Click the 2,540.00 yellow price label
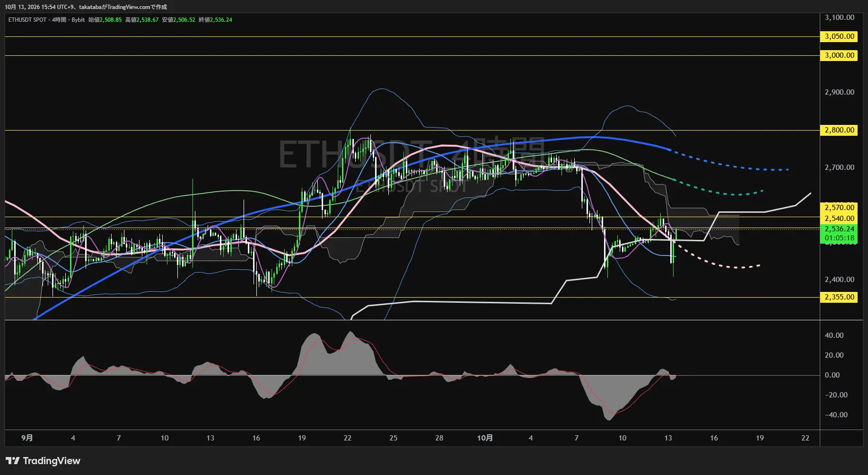The width and height of the screenshot is (868, 475). pos(839,218)
